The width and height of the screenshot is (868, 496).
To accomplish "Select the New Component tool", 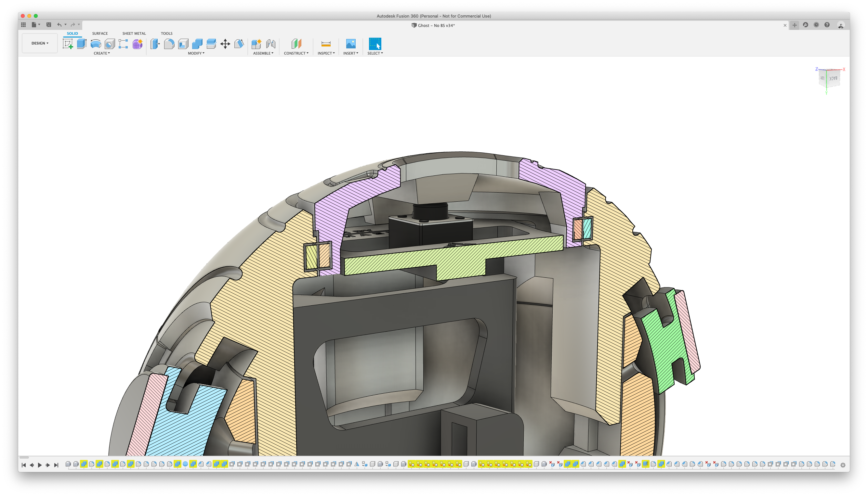I will [256, 44].
